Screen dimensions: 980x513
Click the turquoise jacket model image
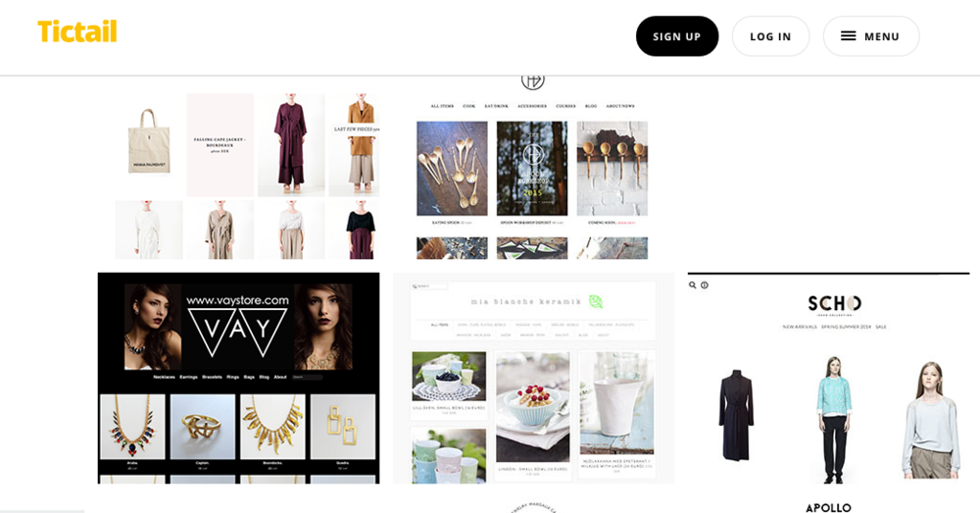(x=834, y=419)
